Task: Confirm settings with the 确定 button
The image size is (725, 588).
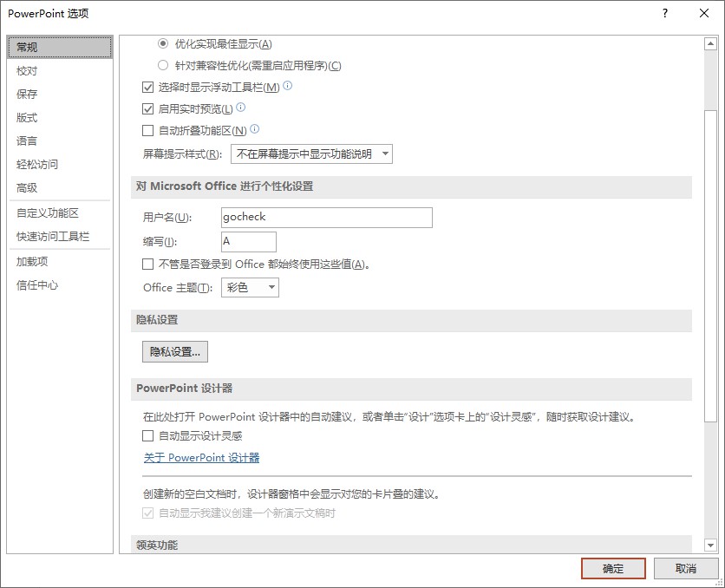Action: pos(612,568)
